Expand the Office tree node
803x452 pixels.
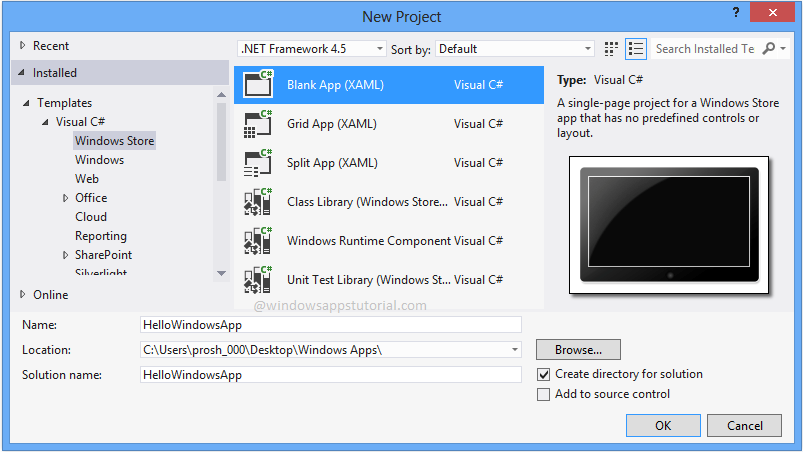[66, 198]
